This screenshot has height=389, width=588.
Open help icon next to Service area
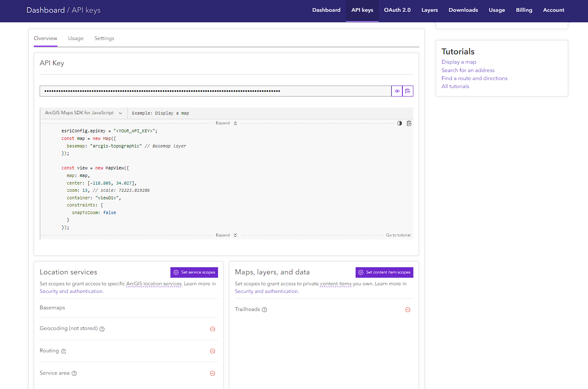(x=74, y=373)
